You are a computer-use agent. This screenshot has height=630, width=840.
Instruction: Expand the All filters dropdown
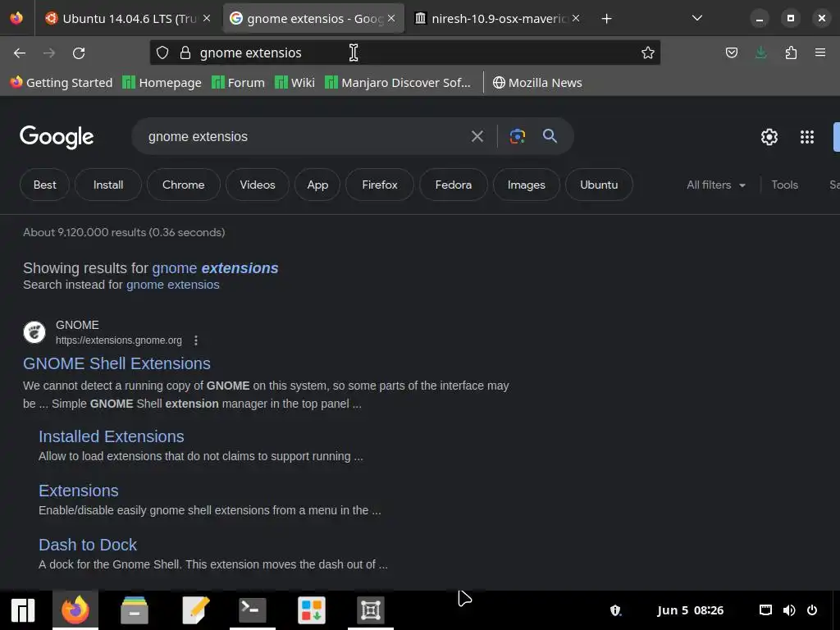pos(716,185)
